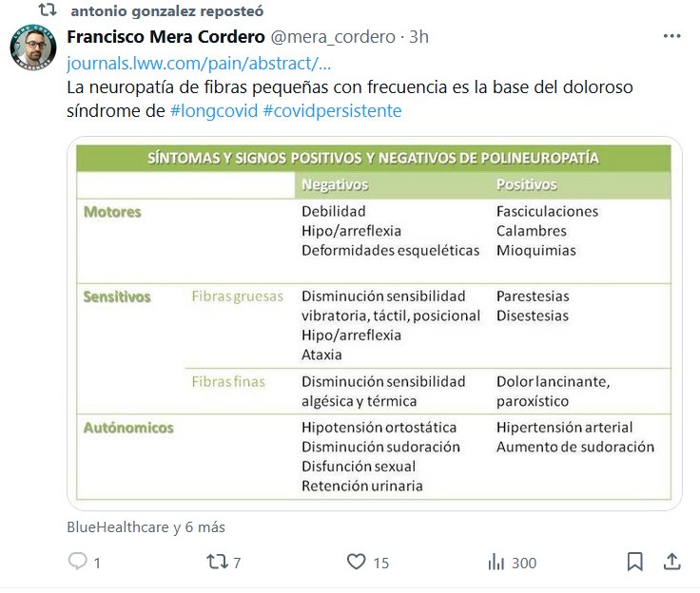
Task: Share the tweet via share icon
Action: [x=671, y=563]
